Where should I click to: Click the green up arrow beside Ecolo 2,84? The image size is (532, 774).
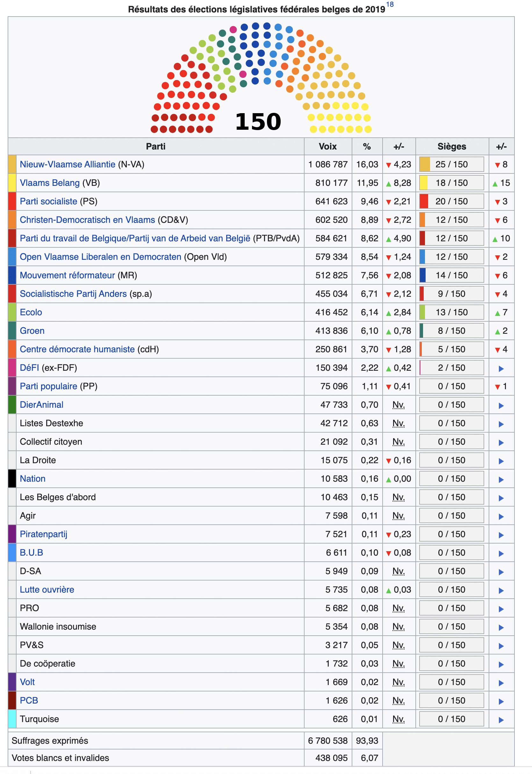click(388, 313)
